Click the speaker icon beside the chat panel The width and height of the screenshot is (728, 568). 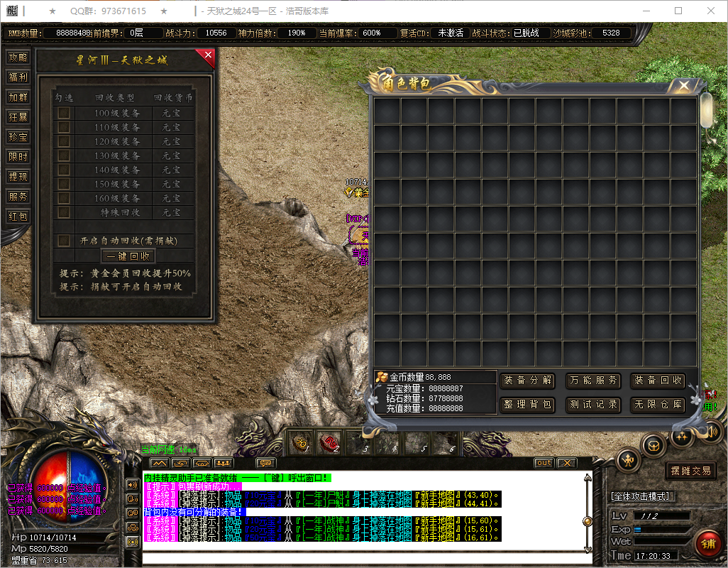pyautogui.click(x=133, y=486)
